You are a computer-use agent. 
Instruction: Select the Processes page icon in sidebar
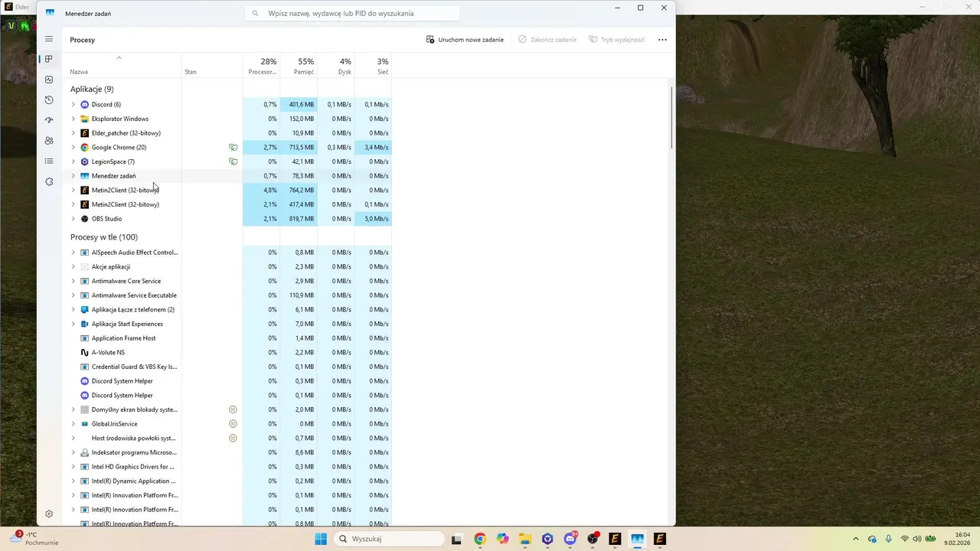pyautogui.click(x=49, y=59)
